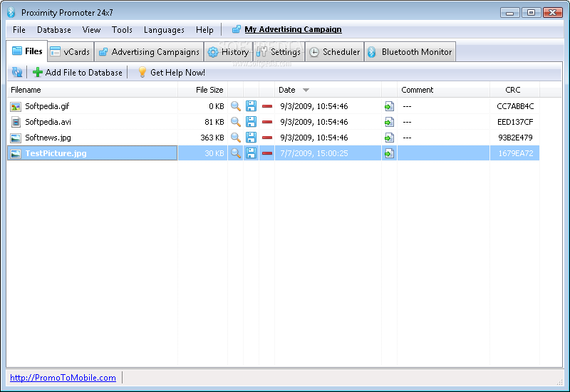Sort by the CRC column header
570x392 pixels.
[514, 90]
